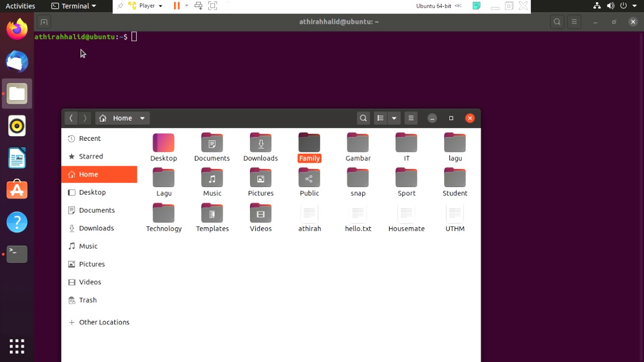Open the Family folder

click(x=309, y=147)
